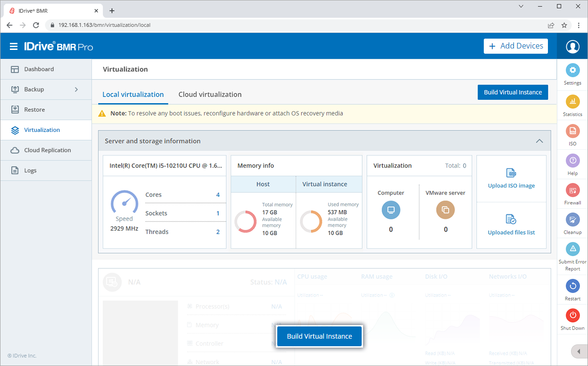The width and height of the screenshot is (588, 366).
Task: Open the Submit Error Report icon
Action: (x=572, y=249)
